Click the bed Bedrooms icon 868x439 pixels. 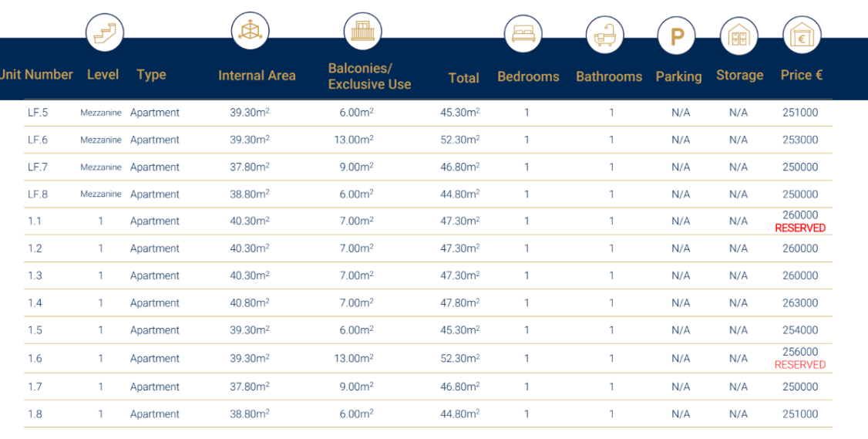pos(523,35)
